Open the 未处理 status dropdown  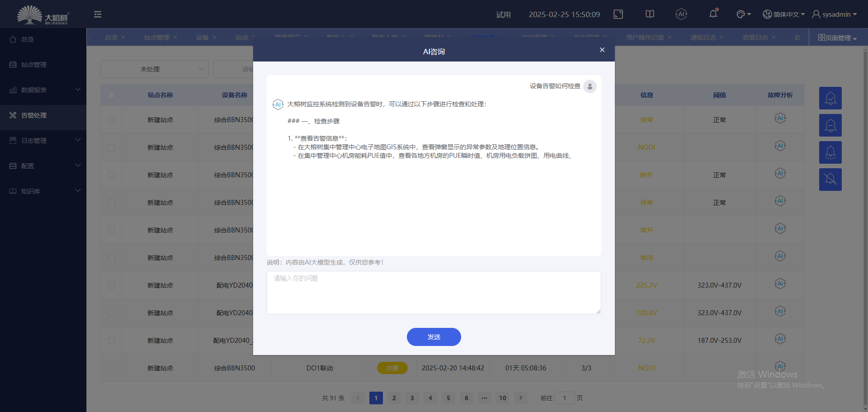[x=155, y=69]
